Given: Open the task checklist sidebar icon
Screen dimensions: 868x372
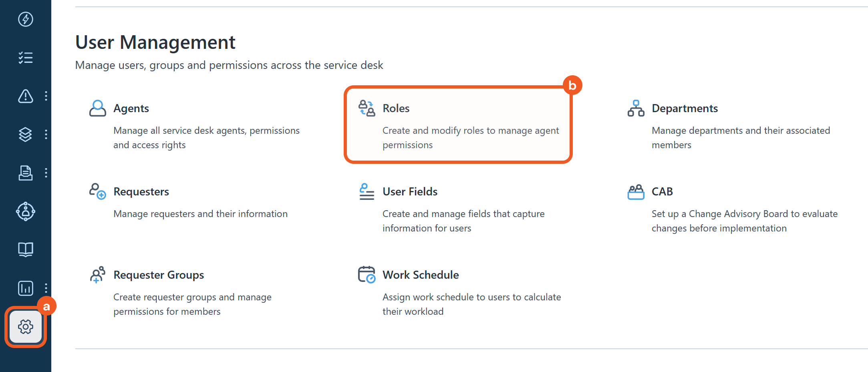Looking at the screenshot, I should pyautogui.click(x=25, y=58).
